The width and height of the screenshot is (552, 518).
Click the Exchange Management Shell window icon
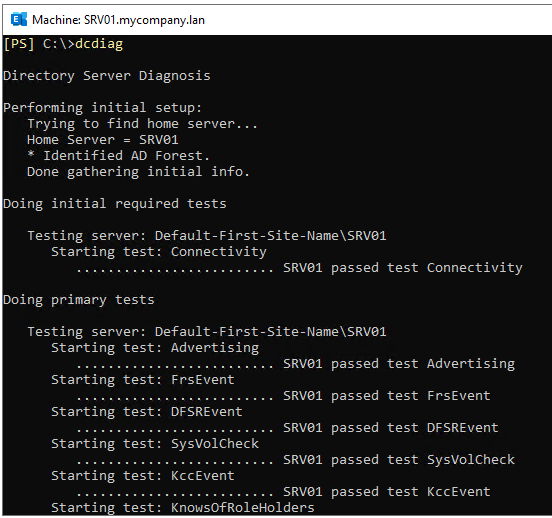[19, 19]
